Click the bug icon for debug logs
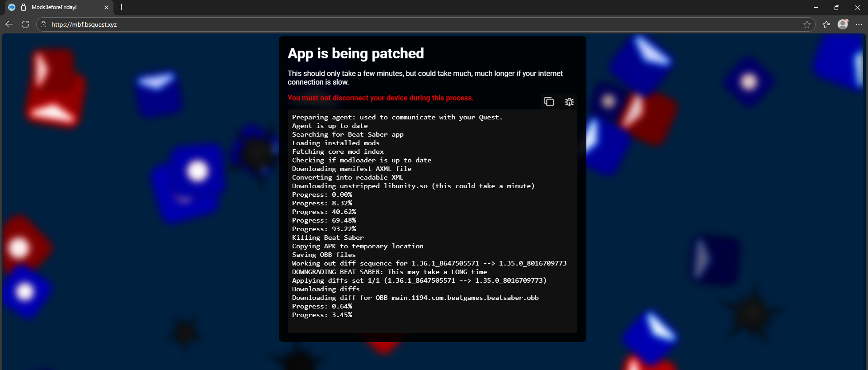The image size is (868, 370). pos(569,102)
